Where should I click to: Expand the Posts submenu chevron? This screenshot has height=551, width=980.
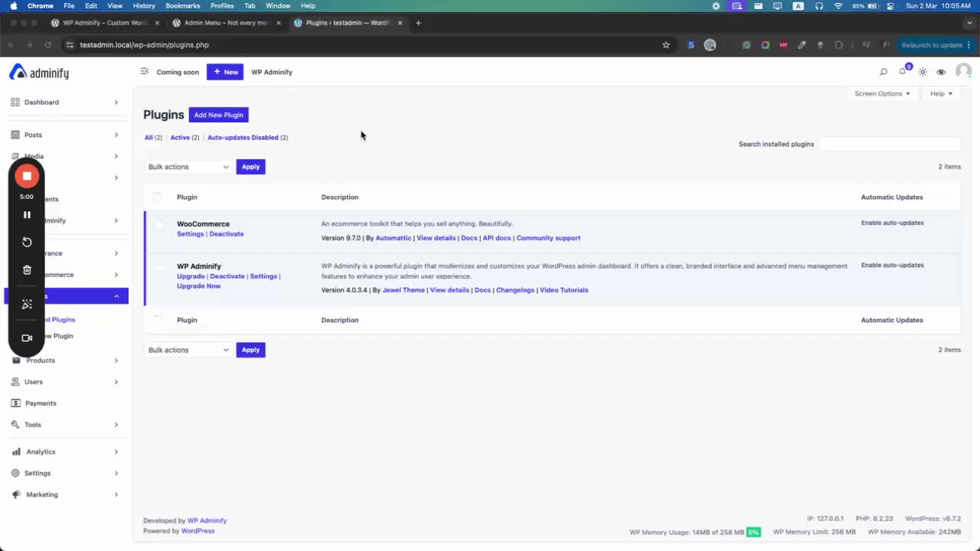[x=116, y=135]
